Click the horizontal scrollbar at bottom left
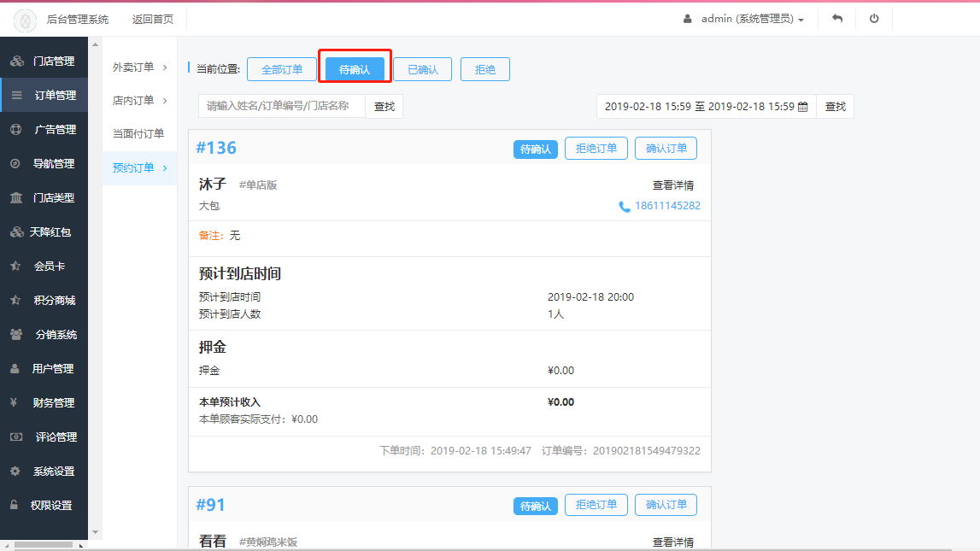980x551 pixels. tap(44, 545)
